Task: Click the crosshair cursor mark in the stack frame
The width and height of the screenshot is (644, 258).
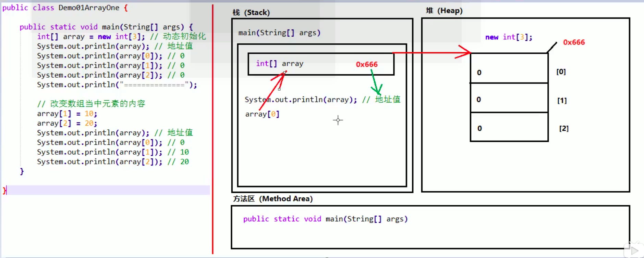Action: [x=338, y=120]
